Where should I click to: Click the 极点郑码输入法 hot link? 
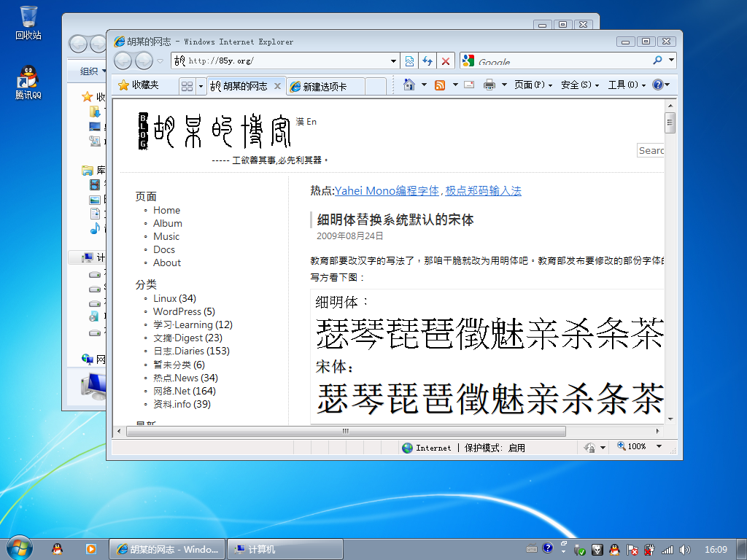483,191
